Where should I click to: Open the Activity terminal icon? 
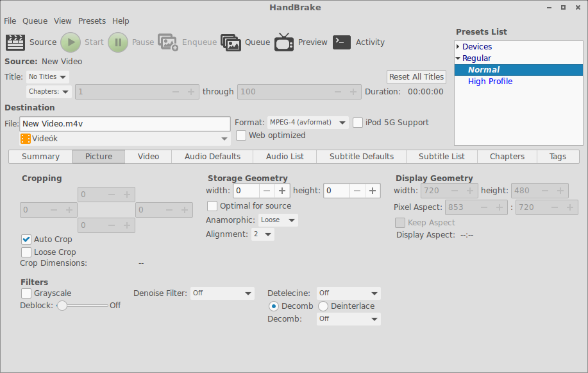342,42
